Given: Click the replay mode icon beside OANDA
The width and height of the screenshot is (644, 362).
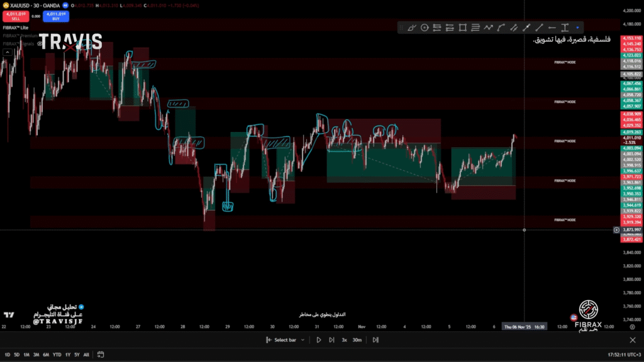Looking at the screenshot, I should (65, 6).
